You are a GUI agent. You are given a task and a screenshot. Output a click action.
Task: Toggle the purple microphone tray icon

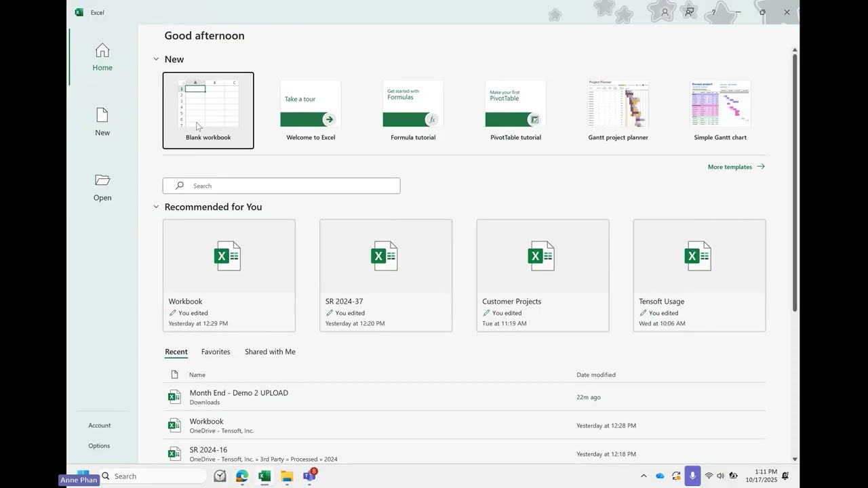[x=692, y=476]
